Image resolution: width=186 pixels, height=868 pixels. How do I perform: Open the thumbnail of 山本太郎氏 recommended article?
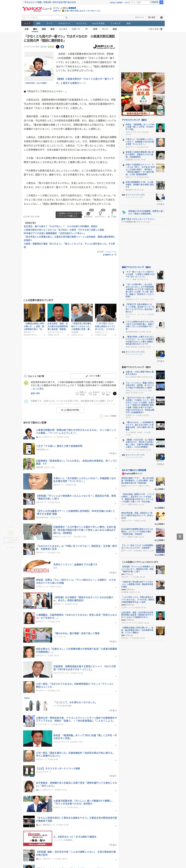coord(58,313)
